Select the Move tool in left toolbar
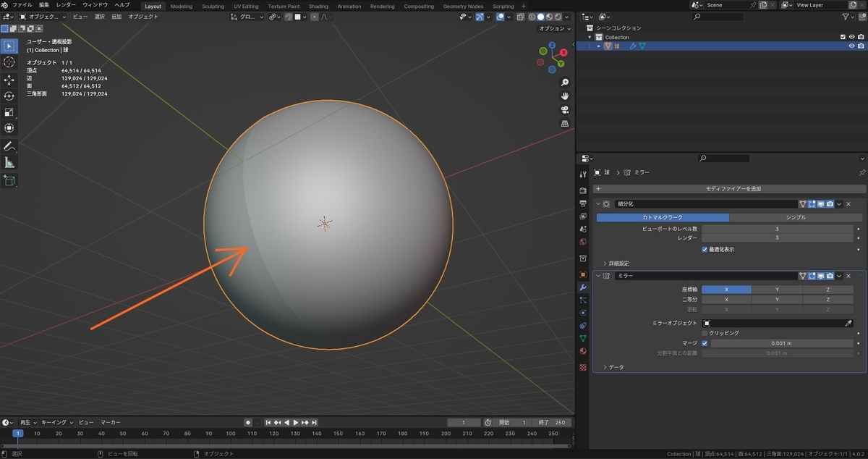This screenshot has height=459, width=868. [x=9, y=80]
